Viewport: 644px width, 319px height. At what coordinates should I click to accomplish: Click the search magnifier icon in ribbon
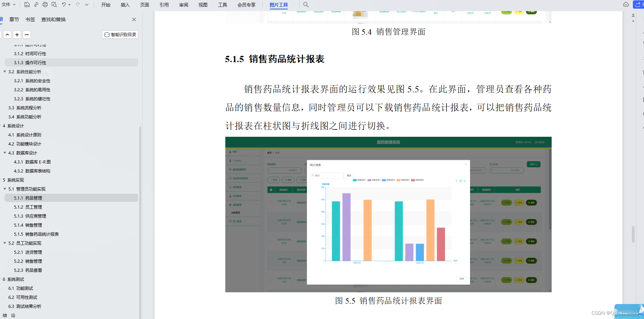(306, 5)
